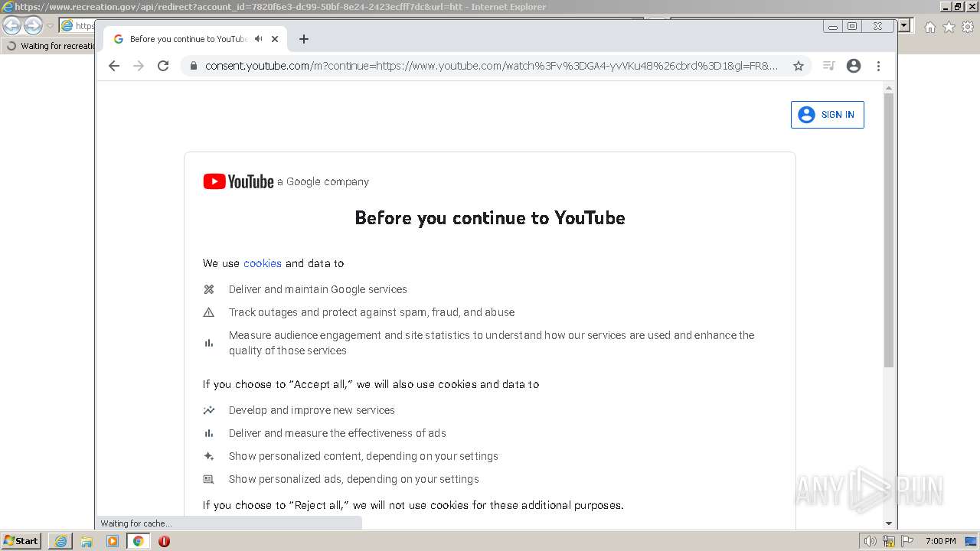Reload the consent page
Image resolution: width=980 pixels, height=551 pixels.
point(163,66)
